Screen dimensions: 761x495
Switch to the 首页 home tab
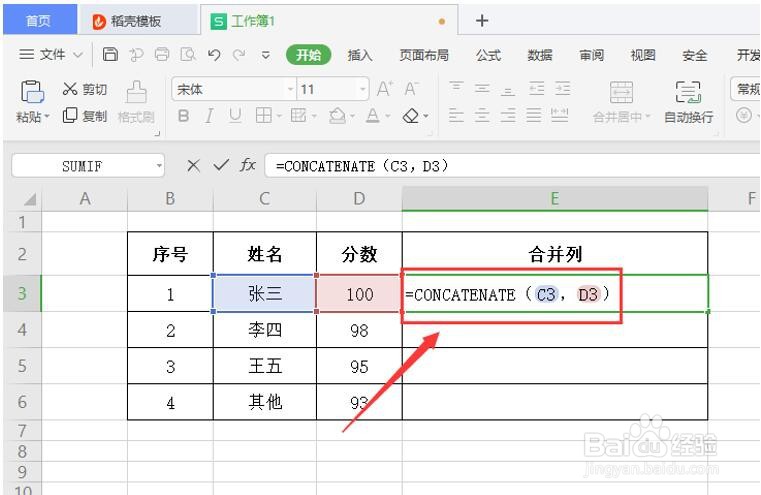click(40, 20)
